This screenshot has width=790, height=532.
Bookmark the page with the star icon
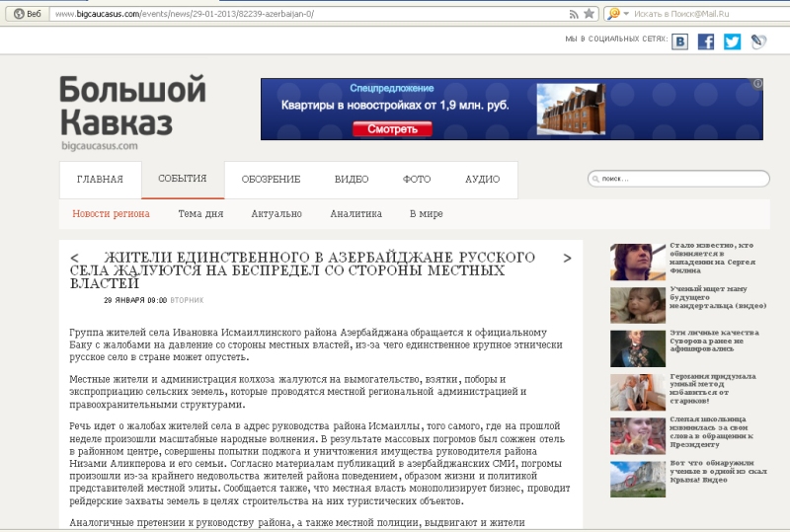click(590, 14)
